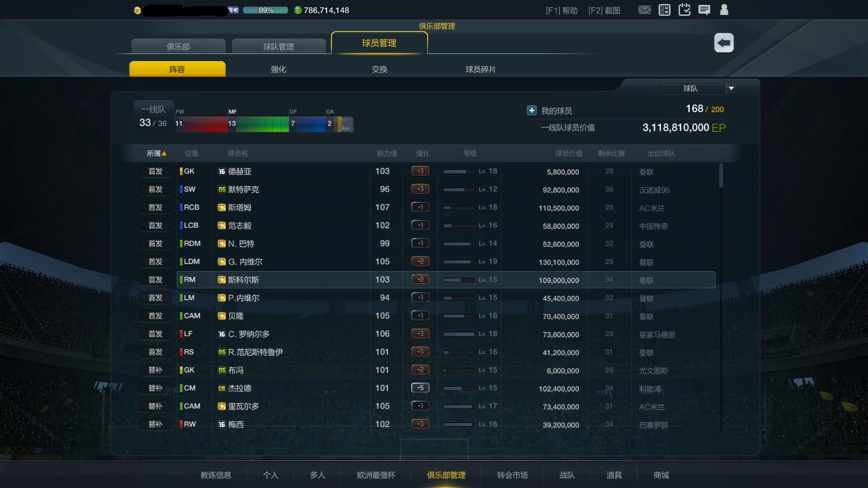Screen dimensions: 868x488
Task: Open the player profile icon top right
Action: pos(724,9)
